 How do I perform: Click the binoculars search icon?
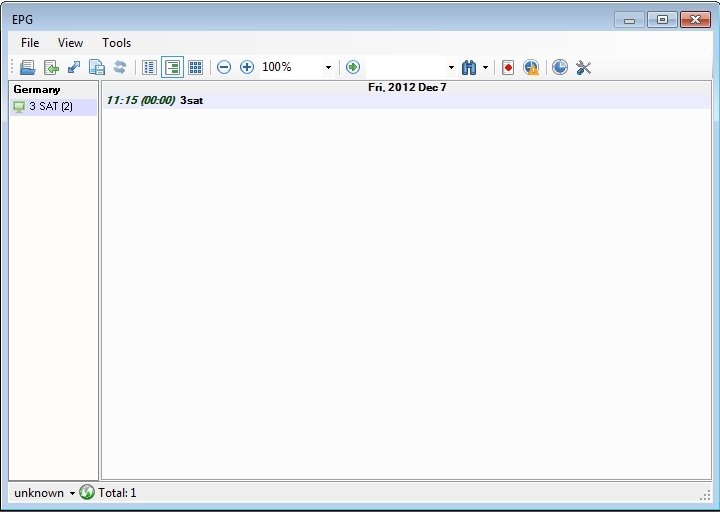469,68
